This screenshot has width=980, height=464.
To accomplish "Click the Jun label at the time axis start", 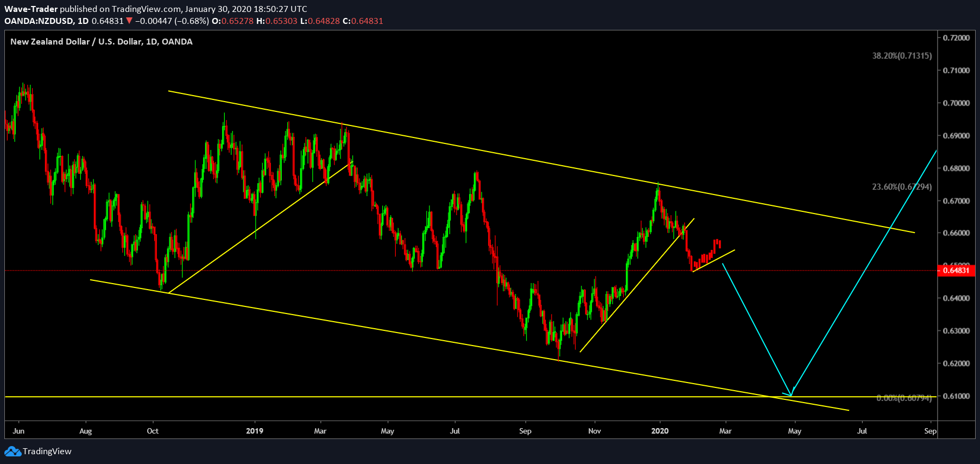I will (18, 431).
